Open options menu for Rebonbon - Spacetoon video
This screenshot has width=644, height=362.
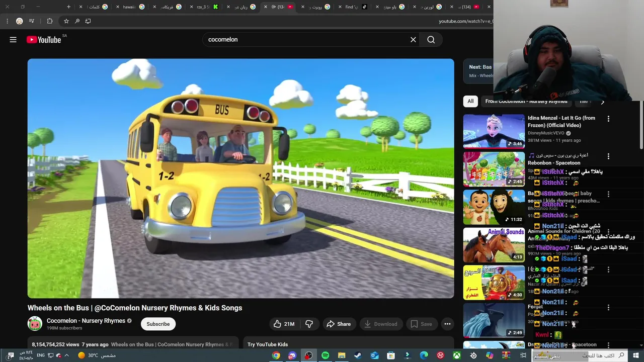pos(608,156)
